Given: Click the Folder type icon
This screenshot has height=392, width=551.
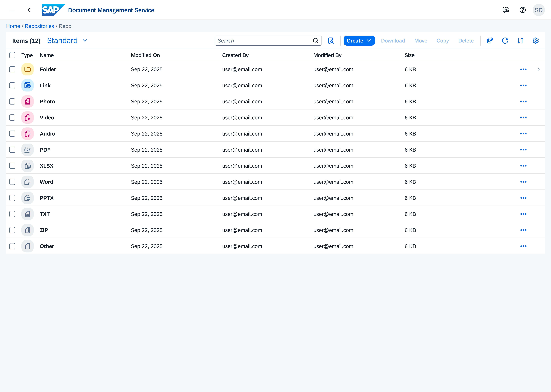Looking at the screenshot, I should (27, 69).
